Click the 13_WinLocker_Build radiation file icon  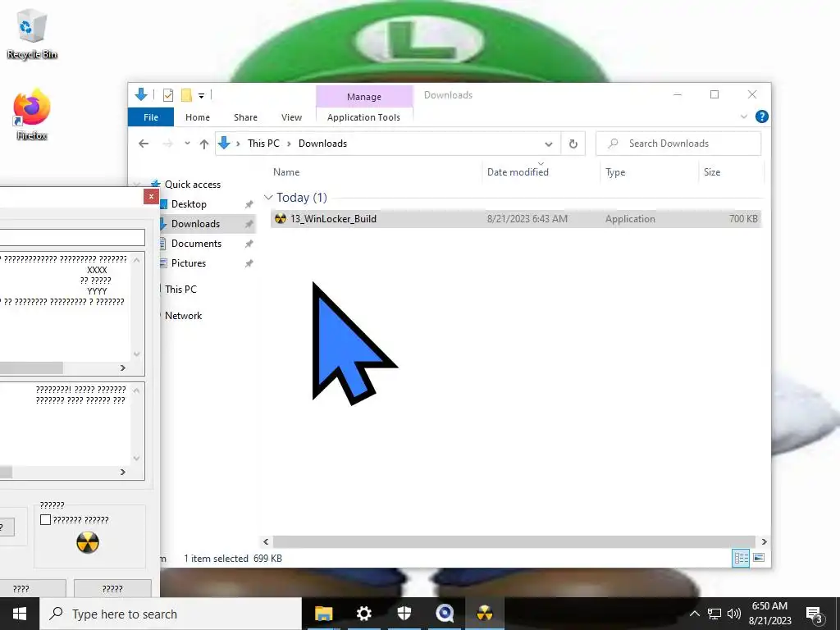click(281, 218)
